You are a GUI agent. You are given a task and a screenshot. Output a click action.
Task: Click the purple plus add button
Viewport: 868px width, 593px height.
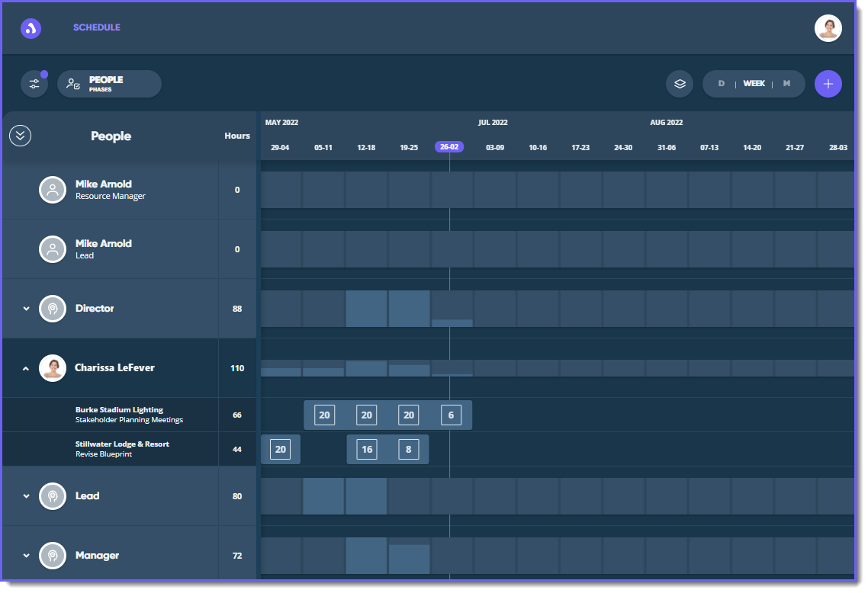point(828,84)
